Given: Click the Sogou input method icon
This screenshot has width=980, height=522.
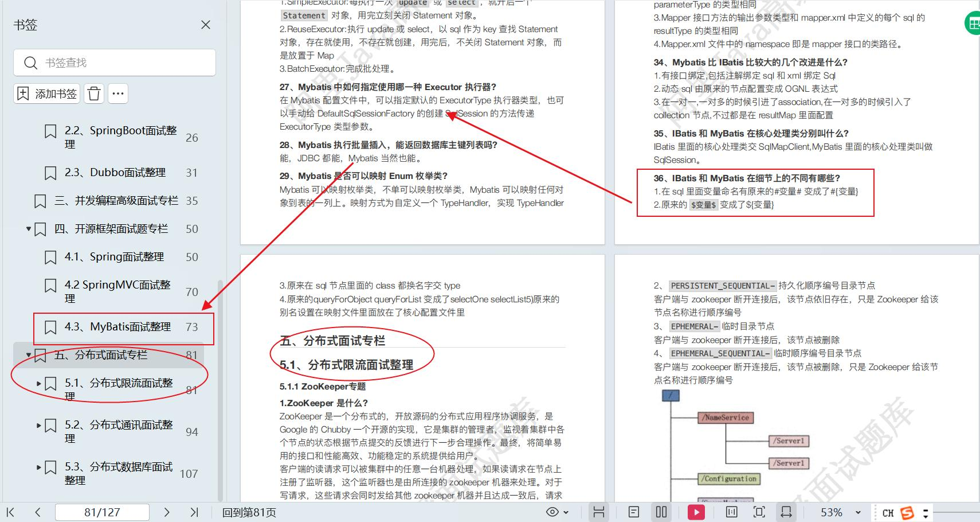Looking at the screenshot, I should pos(907,513).
